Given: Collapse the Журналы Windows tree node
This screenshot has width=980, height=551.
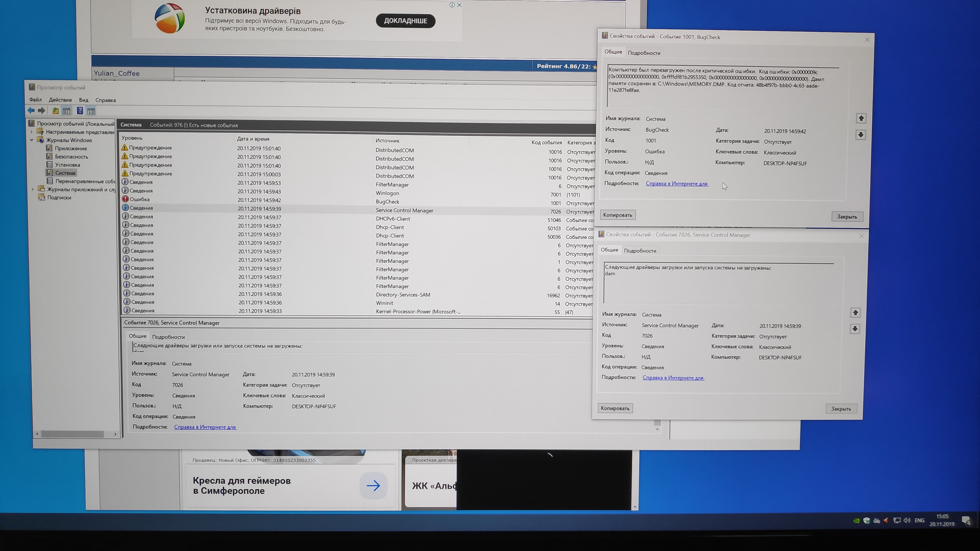Looking at the screenshot, I should coord(32,140).
